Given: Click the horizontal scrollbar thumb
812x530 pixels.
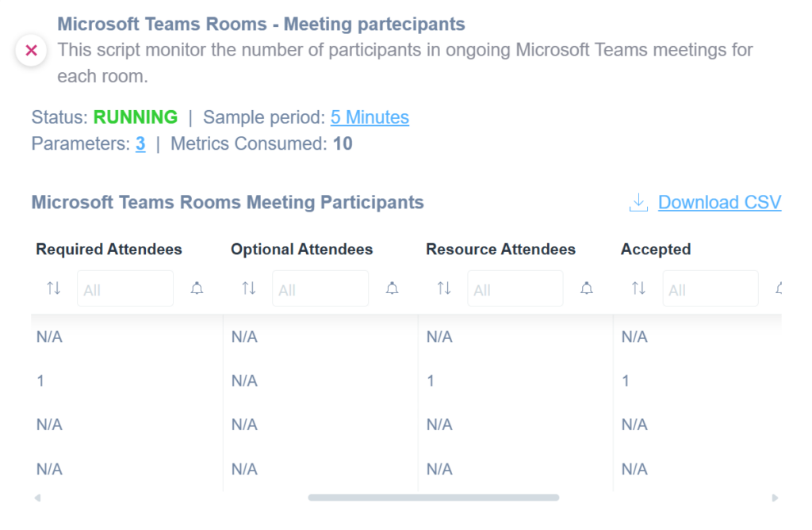Looking at the screenshot, I should (x=434, y=498).
